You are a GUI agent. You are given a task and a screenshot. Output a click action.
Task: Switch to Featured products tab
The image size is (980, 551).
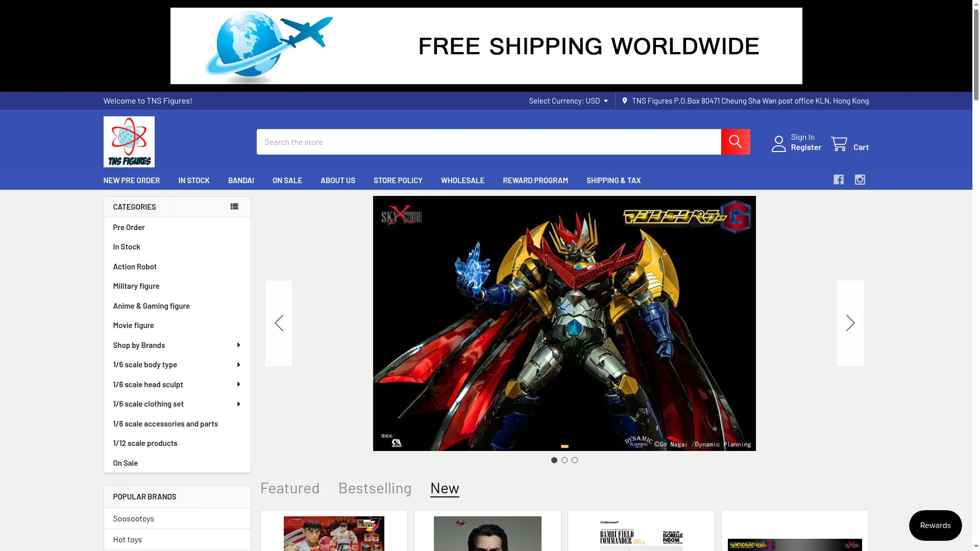290,488
